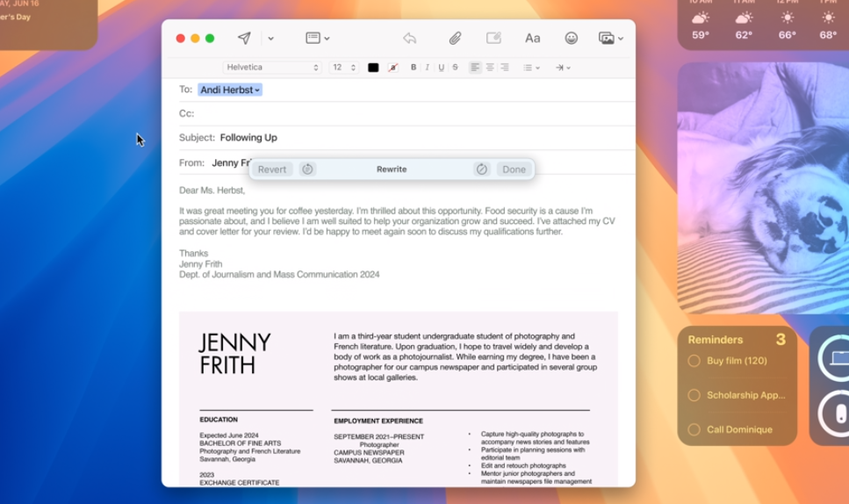This screenshot has width=849, height=504.
Task: Click Revert in the Rewrite bar
Action: [x=272, y=169]
